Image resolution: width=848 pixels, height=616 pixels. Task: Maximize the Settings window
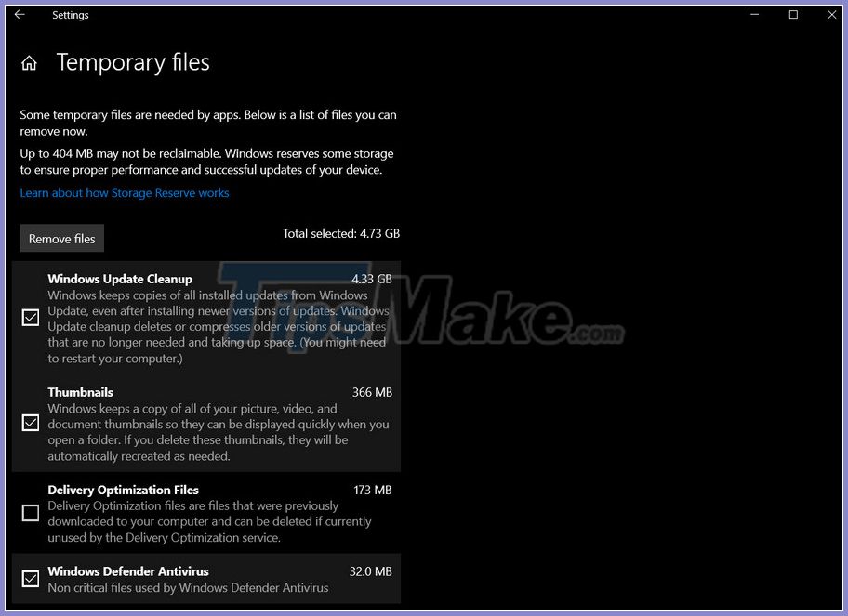[793, 14]
